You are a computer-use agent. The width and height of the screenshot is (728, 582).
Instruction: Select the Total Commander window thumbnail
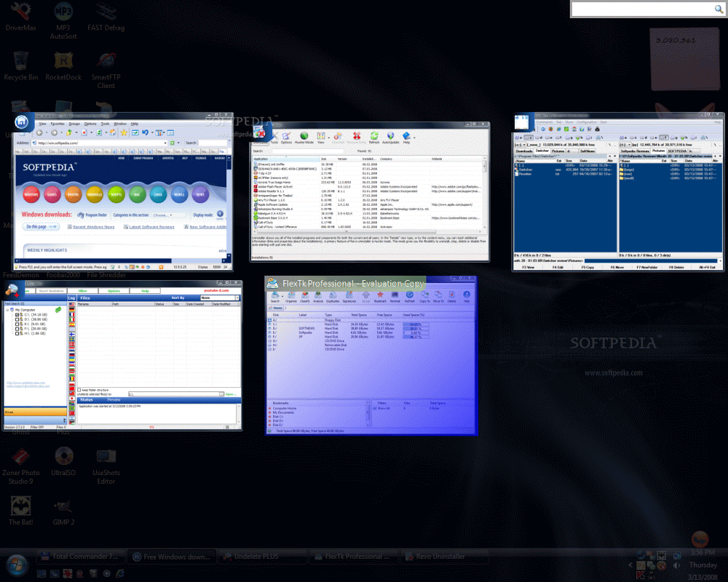point(618,192)
